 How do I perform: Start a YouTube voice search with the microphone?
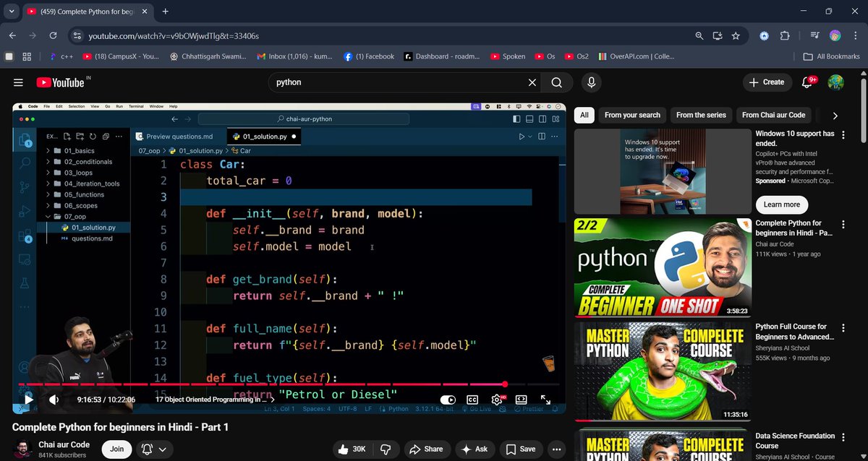[x=591, y=82]
